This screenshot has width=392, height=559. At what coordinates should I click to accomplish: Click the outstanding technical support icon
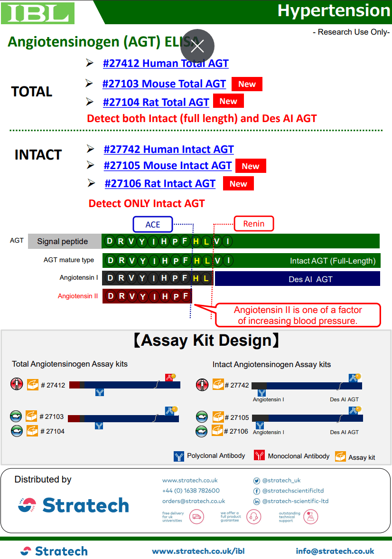click(x=311, y=517)
